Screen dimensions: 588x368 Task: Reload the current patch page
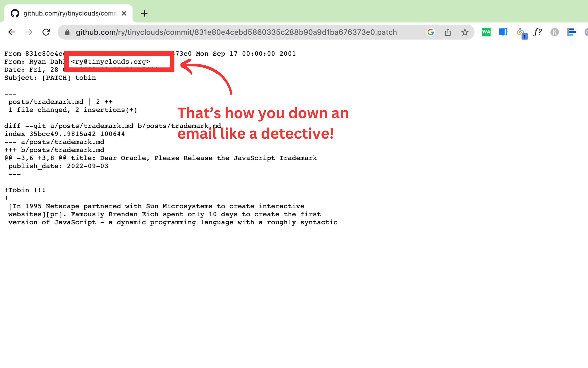click(x=46, y=32)
